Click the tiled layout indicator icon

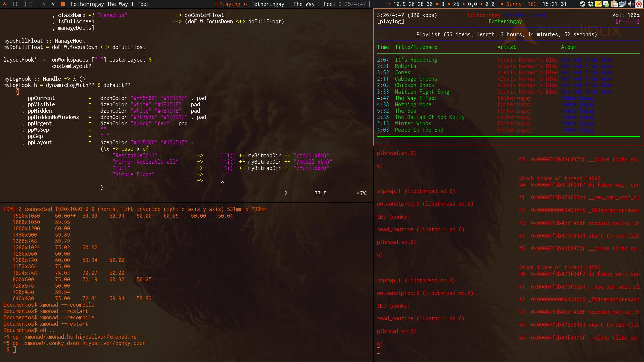click(63, 4)
